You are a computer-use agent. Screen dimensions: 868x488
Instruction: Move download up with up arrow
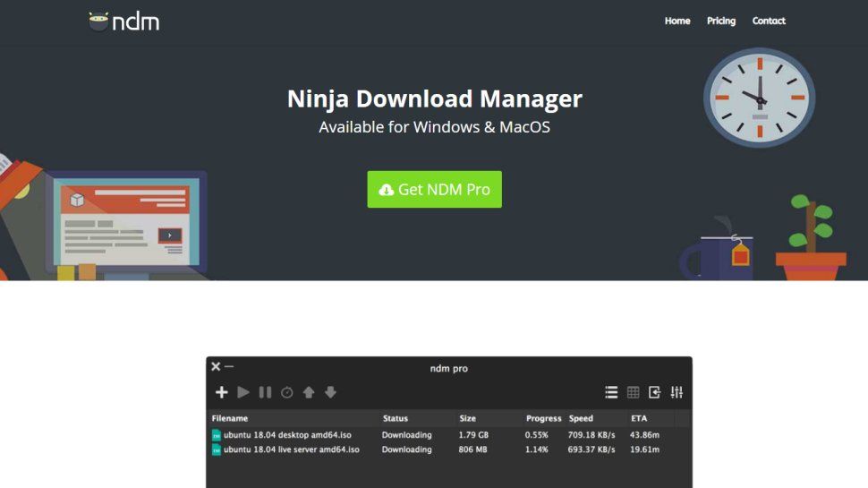309,392
